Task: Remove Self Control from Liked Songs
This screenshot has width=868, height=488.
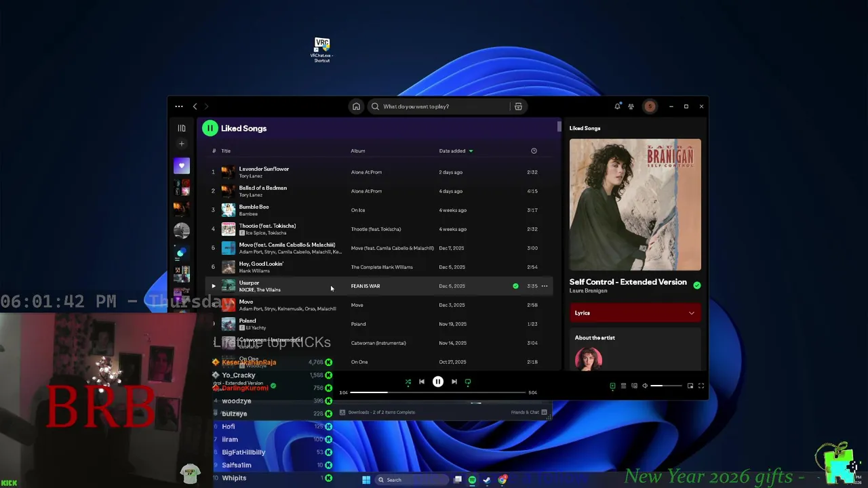Action: coord(696,285)
